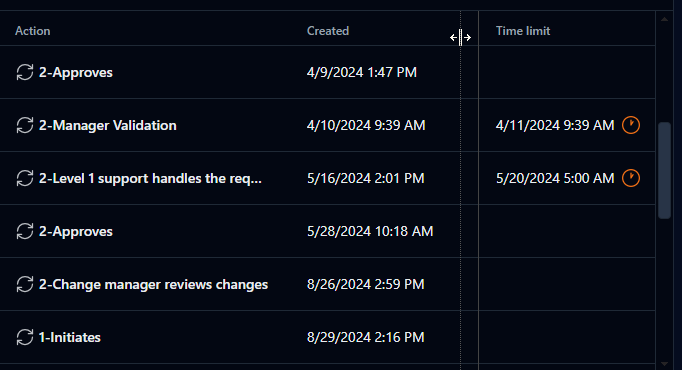Image resolution: width=682 pixels, height=370 pixels.
Task: Sort by the Action column header
Action: point(33,31)
